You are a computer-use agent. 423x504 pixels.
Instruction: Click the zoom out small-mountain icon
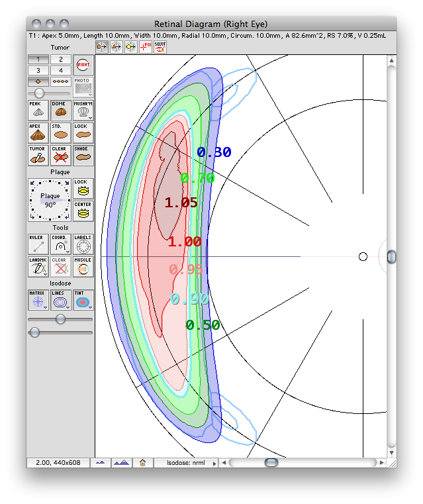100,463
